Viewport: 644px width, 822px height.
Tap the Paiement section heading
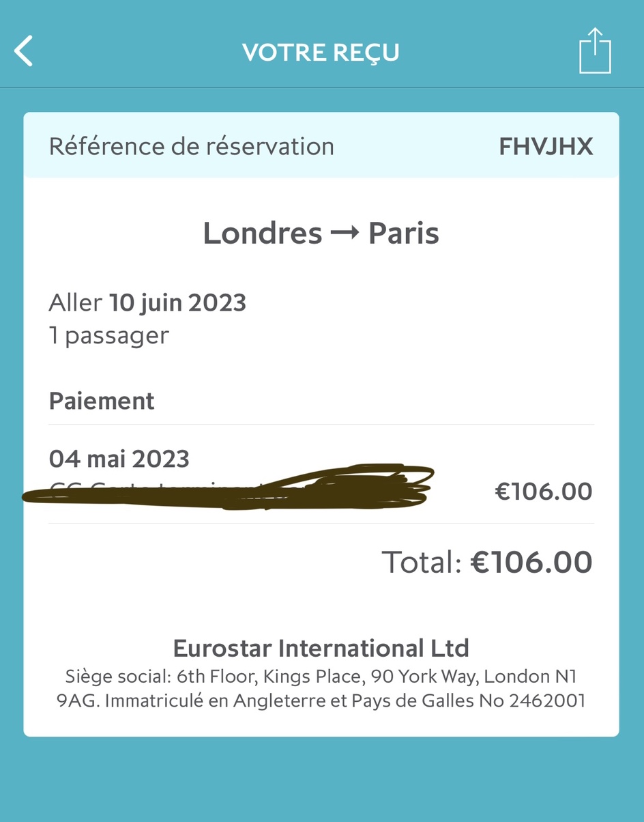pyautogui.click(x=102, y=401)
